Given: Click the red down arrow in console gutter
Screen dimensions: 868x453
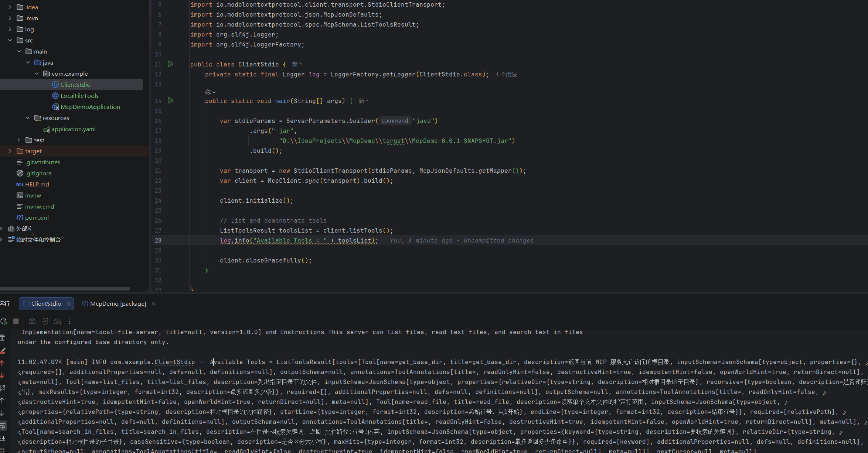Looking at the screenshot, I should click(x=2, y=375).
